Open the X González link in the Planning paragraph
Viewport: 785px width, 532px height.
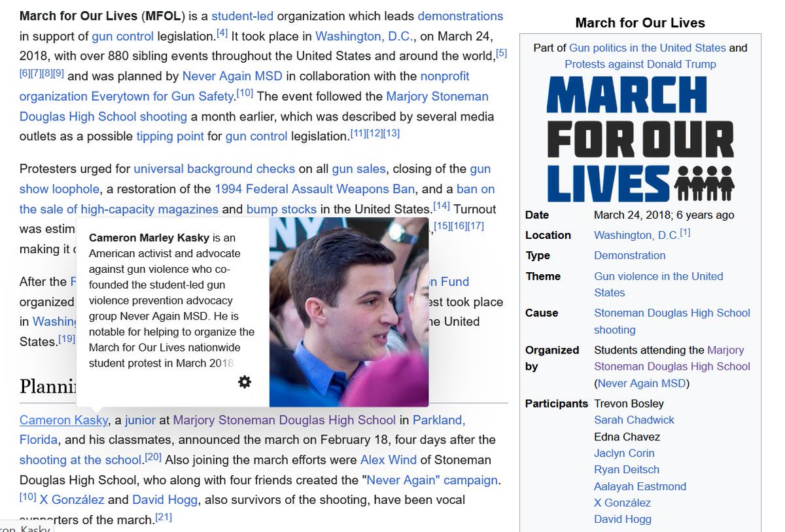(72, 500)
